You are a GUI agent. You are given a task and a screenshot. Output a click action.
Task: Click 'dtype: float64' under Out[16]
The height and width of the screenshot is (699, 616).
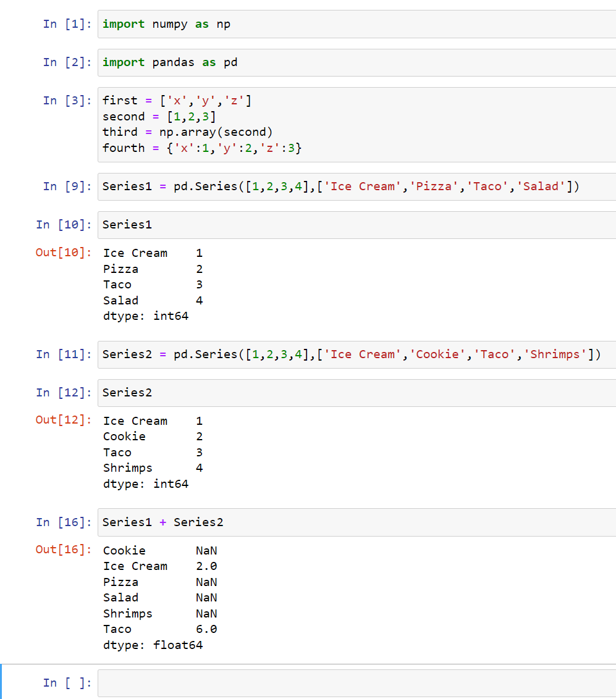pos(153,645)
